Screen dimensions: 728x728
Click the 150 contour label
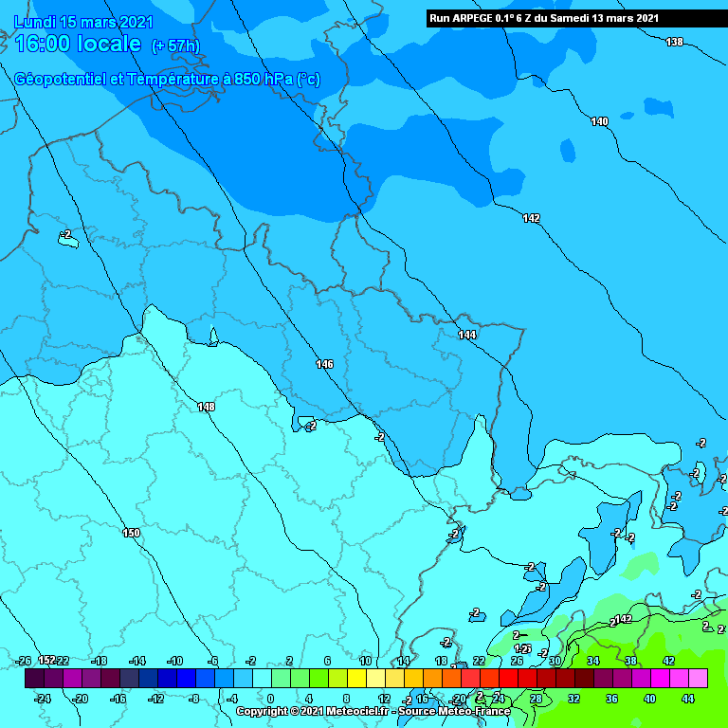pyautogui.click(x=131, y=533)
